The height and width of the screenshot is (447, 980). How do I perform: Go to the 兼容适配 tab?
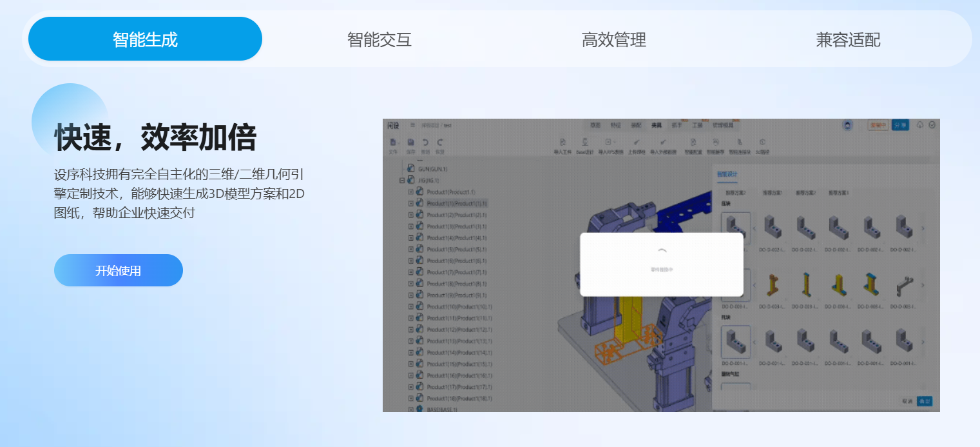click(848, 39)
